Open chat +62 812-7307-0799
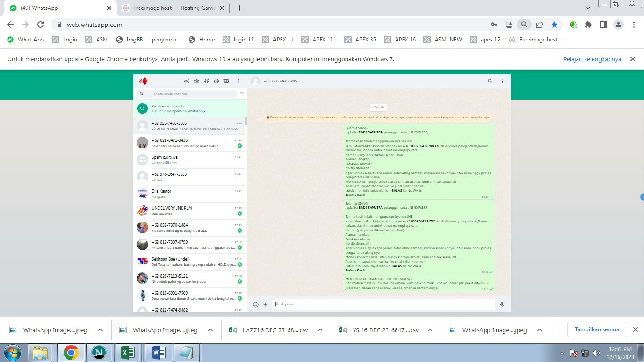This screenshot has height=362, width=644. pyautogui.click(x=190, y=245)
